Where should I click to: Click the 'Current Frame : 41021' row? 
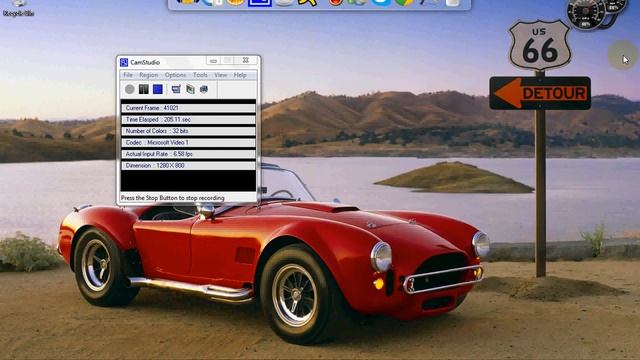(188, 108)
